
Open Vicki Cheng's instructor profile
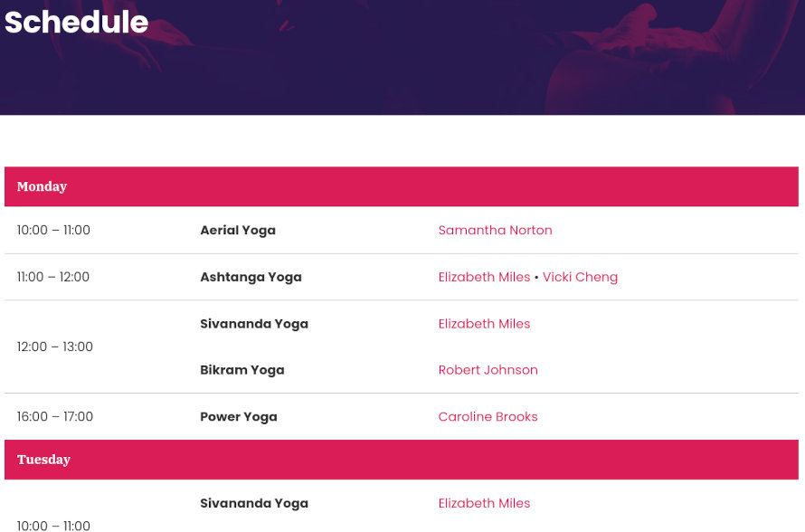point(580,277)
